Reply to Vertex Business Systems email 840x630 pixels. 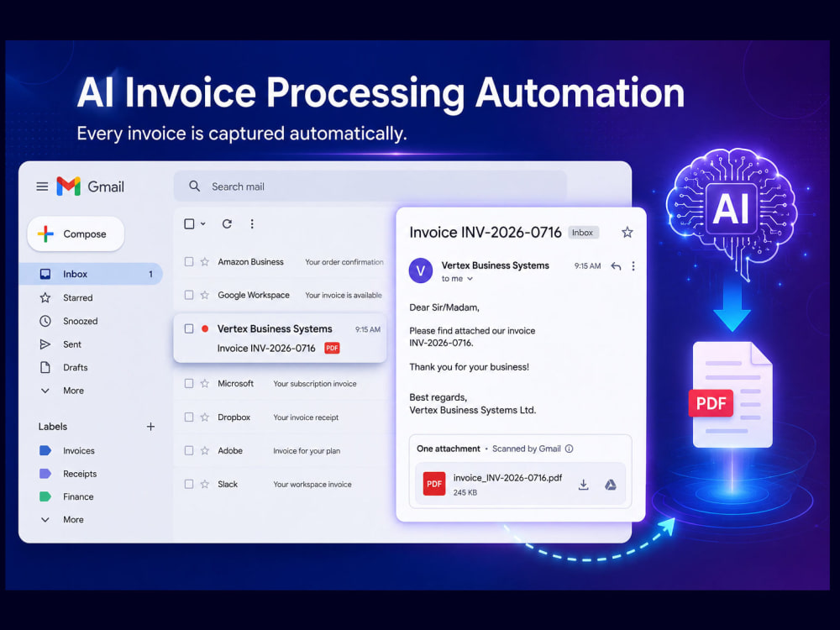point(616,265)
